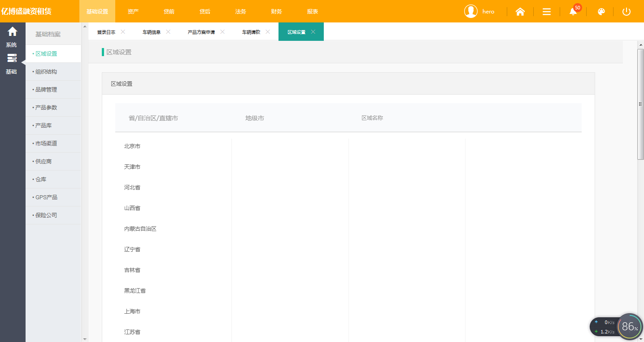Close the 区域设置 tab
Image resolution: width=644 pixels, height=342 pixels.
[313, 32]
